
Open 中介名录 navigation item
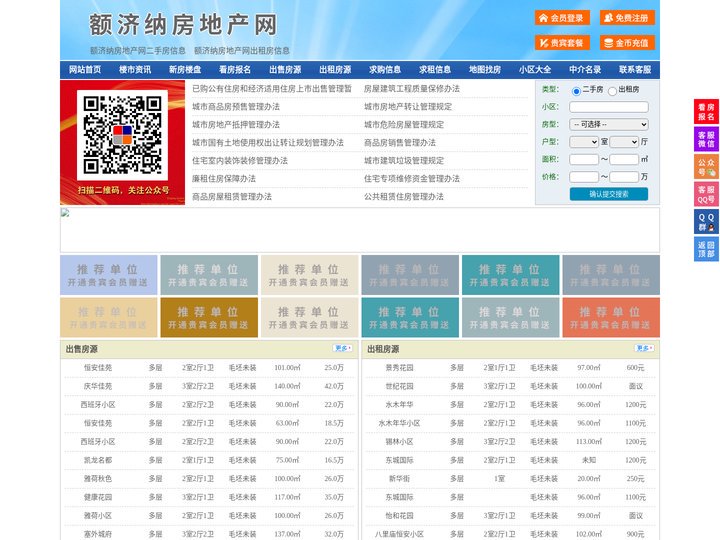click(585, 70)
